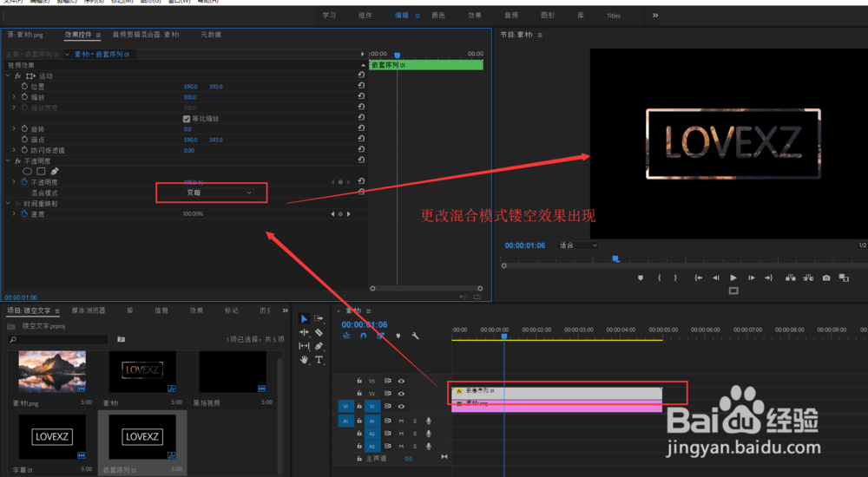Reset the 位置 position parameter
This screenshot has height=477, width=868.
click(x=361, y=86)
